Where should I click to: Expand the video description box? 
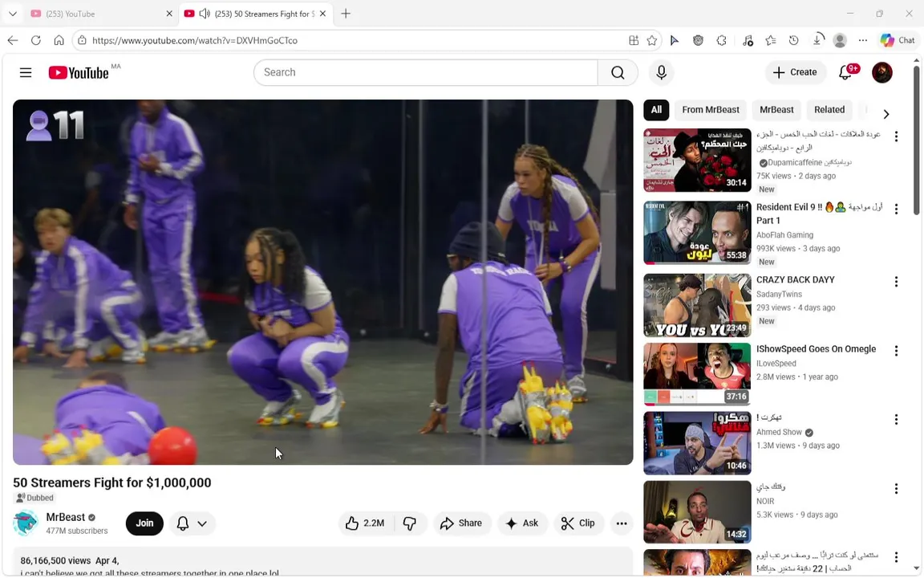(x=323, y=562)
